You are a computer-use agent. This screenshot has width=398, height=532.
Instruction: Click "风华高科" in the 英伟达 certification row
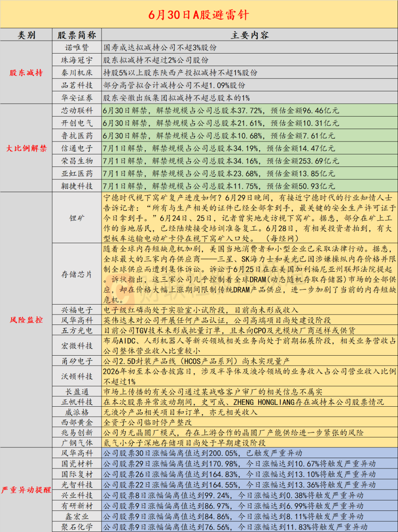[77, 320]
